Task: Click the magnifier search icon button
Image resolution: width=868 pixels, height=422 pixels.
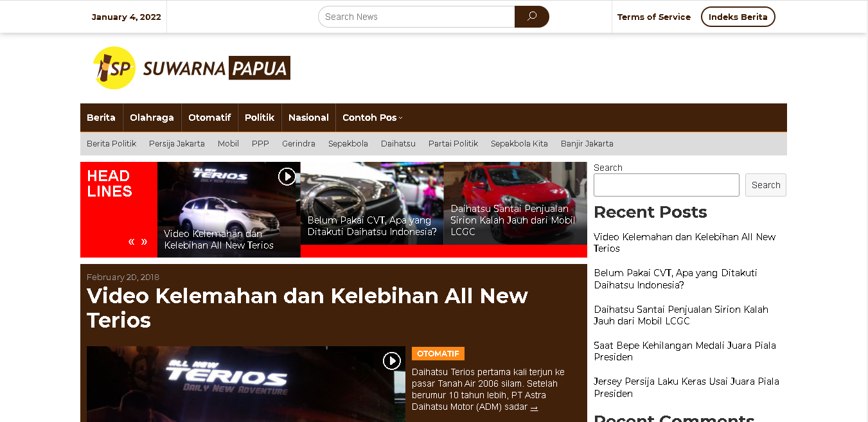Action: click(x=531, y=17)
